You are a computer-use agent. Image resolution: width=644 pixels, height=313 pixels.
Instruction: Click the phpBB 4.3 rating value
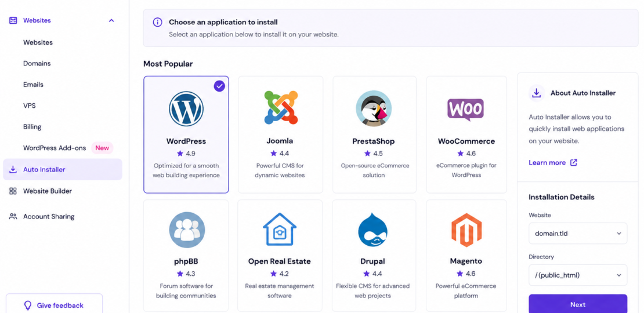[190, 274]
